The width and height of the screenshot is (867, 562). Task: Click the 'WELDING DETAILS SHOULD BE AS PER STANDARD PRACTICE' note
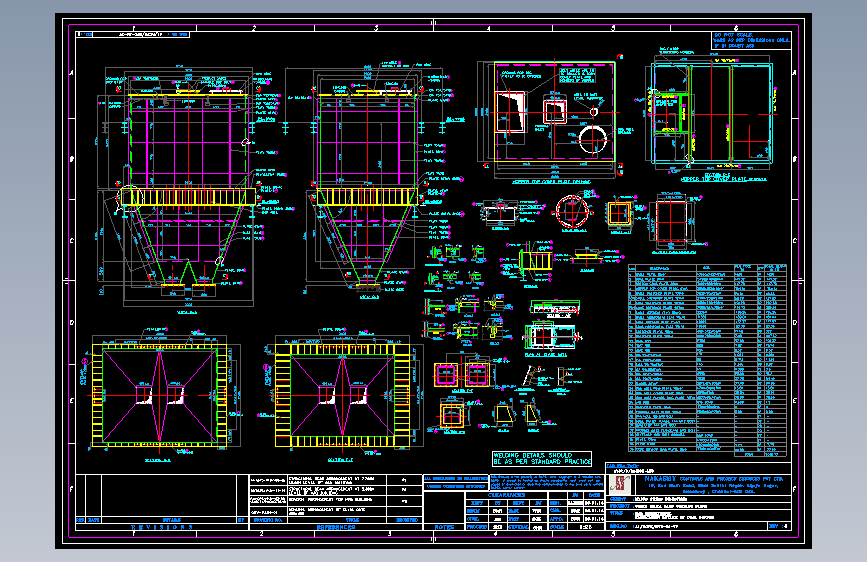pos(541,459)
